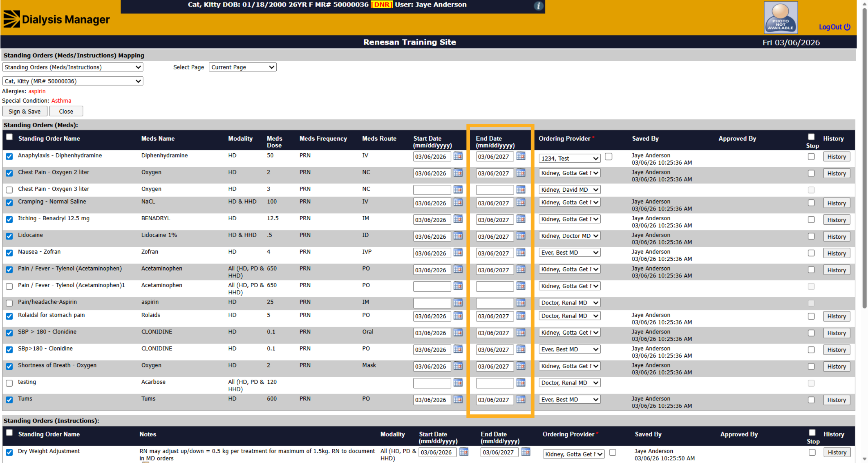This screenshot has width=868, height=463.
Task: Open the info icon in the patient banner
Action: click(539, 6)
